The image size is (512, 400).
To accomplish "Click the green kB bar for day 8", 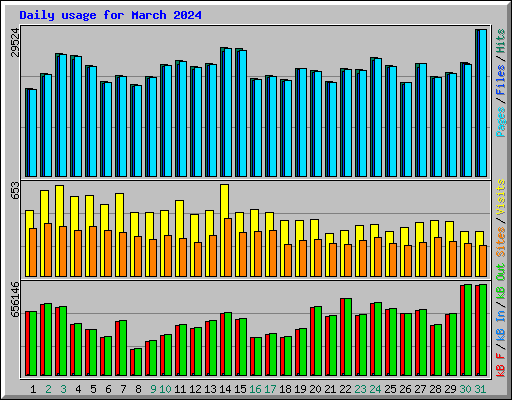I will pyautogui.click(x=138, y=362).
